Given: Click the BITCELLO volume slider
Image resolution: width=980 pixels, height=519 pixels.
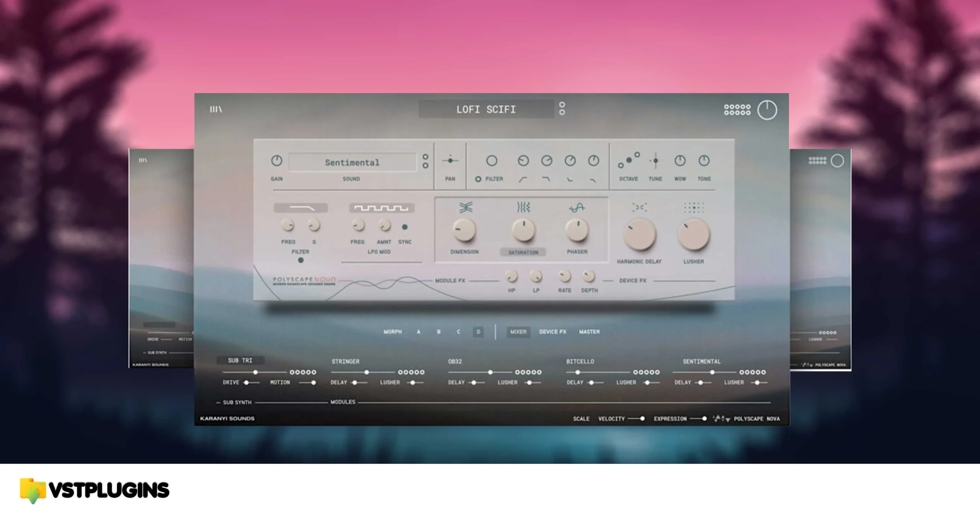Looking at the screenshot, I should (x=598, y=372).
